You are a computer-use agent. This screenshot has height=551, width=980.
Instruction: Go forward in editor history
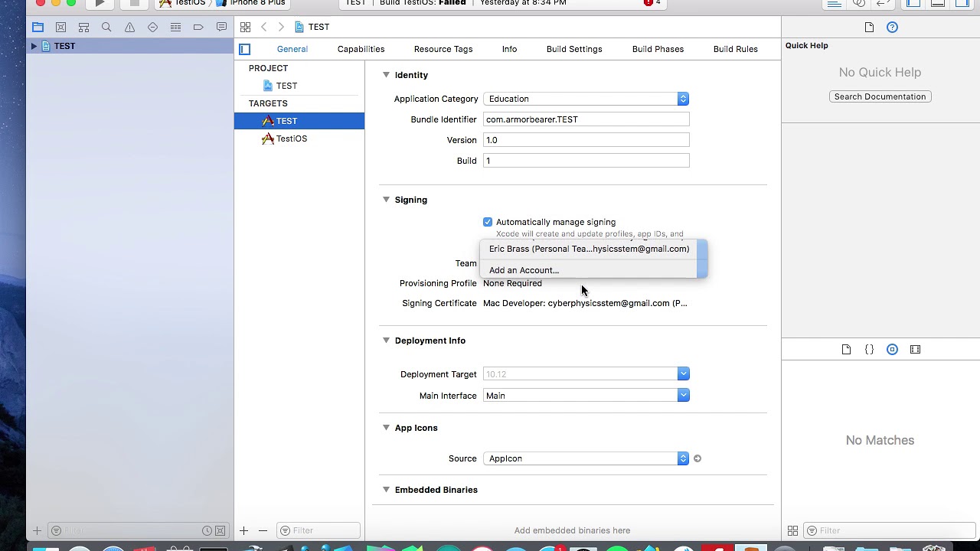pos(281,28)
